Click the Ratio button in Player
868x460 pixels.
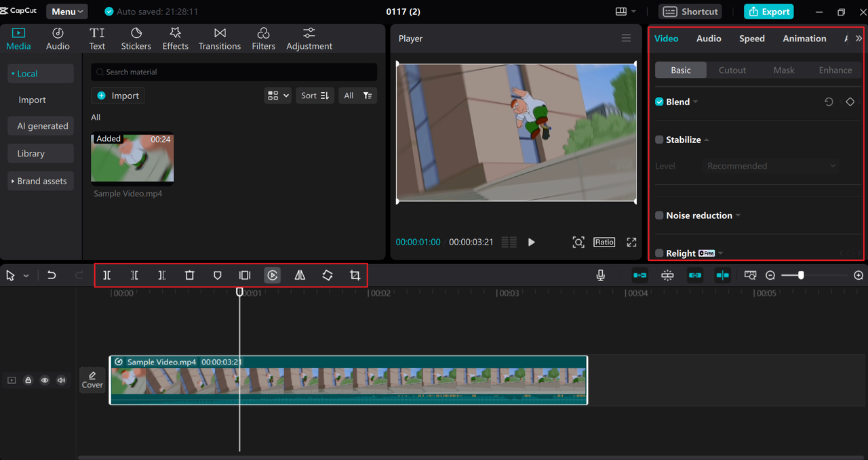pos(604,242)
